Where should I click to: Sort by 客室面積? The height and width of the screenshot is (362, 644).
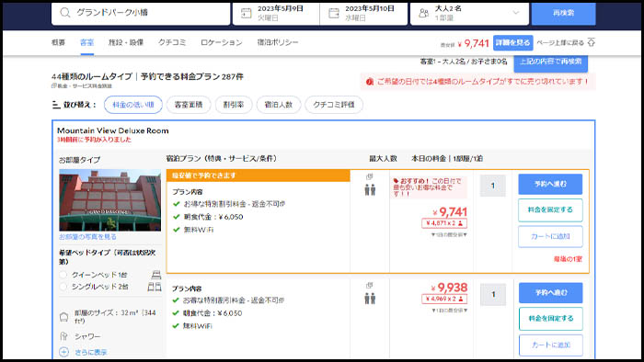[189, 105]
